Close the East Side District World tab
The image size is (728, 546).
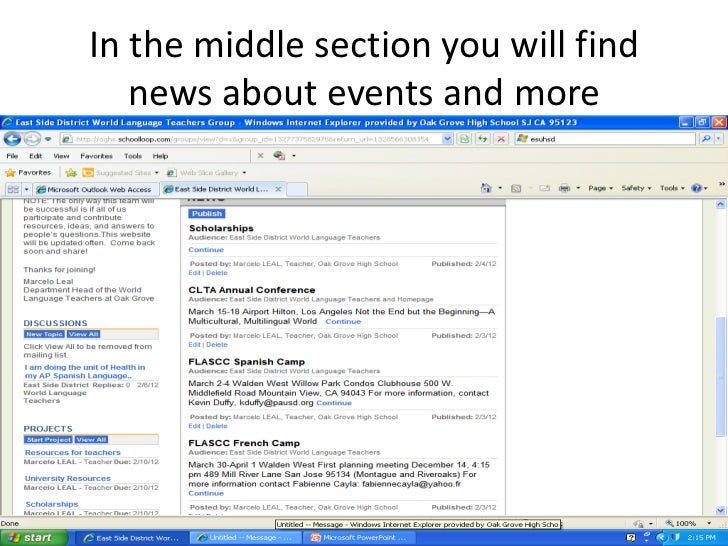(278, 189)
